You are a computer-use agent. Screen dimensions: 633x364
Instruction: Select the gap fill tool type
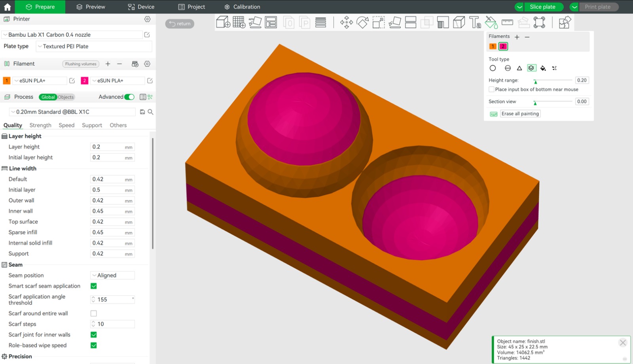click(554, 68)
